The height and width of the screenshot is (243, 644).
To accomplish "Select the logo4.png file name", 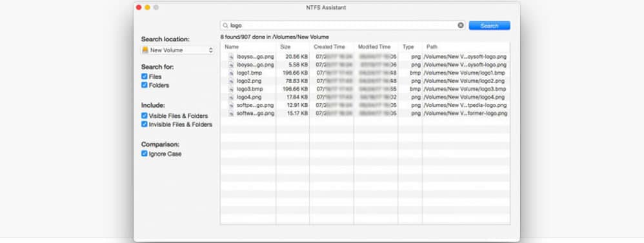I will tap(249, 97).
